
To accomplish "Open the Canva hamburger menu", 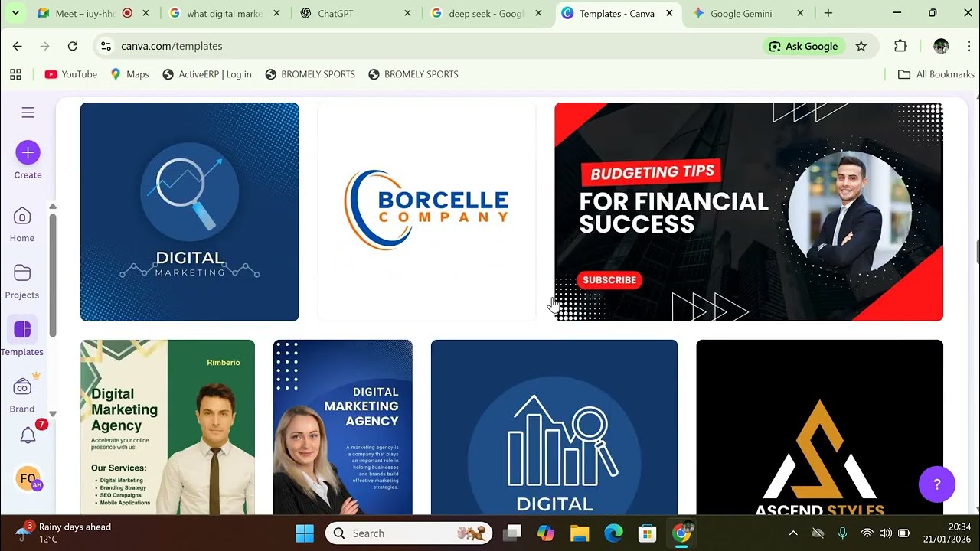I will pyautogui.click(x=28, y=112).
